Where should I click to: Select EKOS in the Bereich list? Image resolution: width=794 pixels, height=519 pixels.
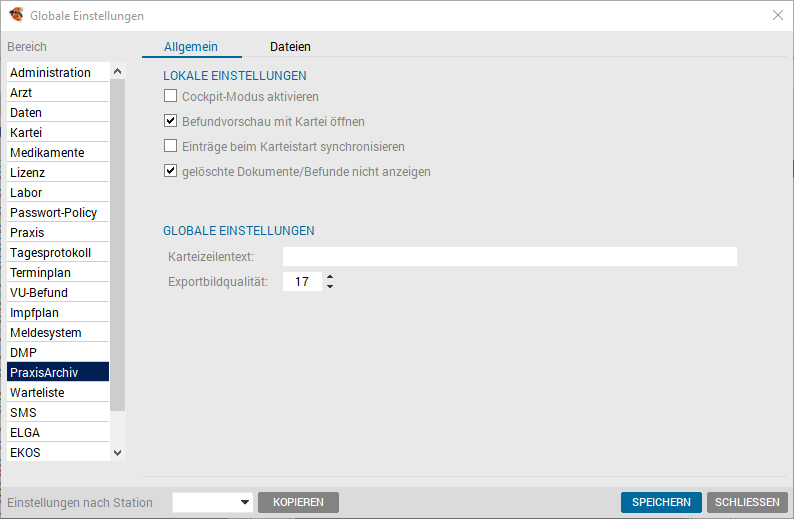click(x=58, y=452)
